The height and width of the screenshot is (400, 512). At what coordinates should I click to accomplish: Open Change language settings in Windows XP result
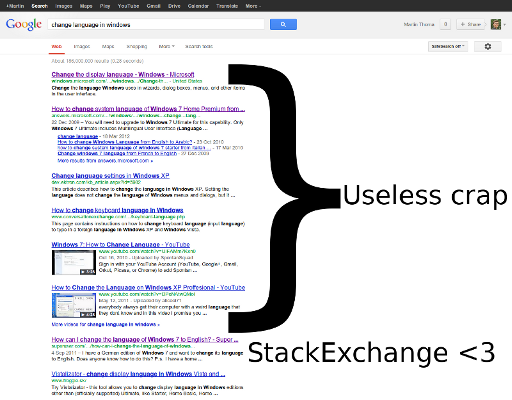tap(110, 175)
